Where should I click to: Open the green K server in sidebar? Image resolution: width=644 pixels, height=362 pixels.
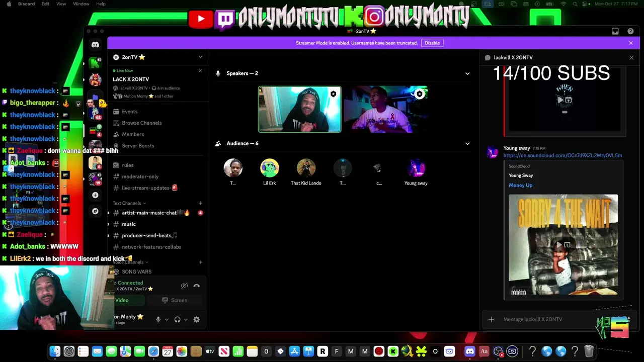[95, 63]
